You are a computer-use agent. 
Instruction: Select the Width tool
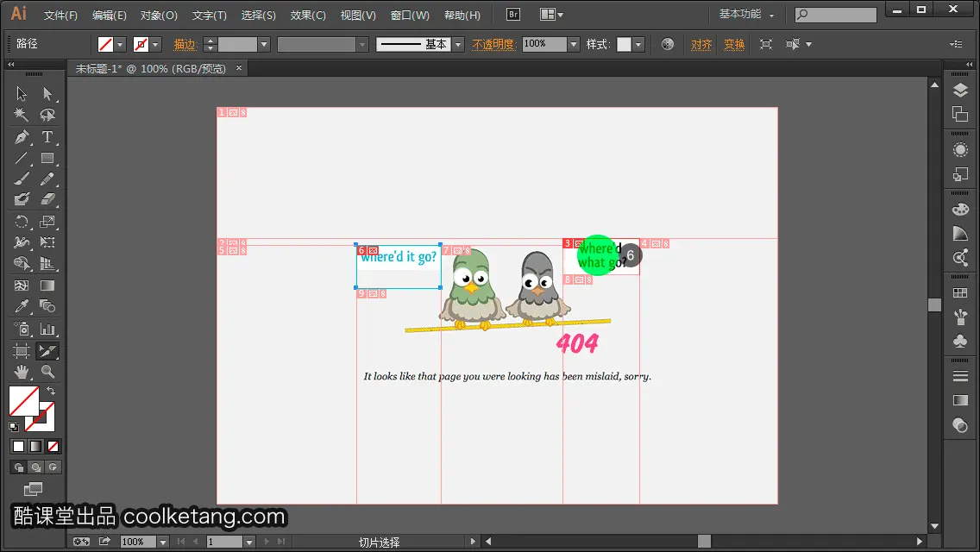click(x=22, y=241)
